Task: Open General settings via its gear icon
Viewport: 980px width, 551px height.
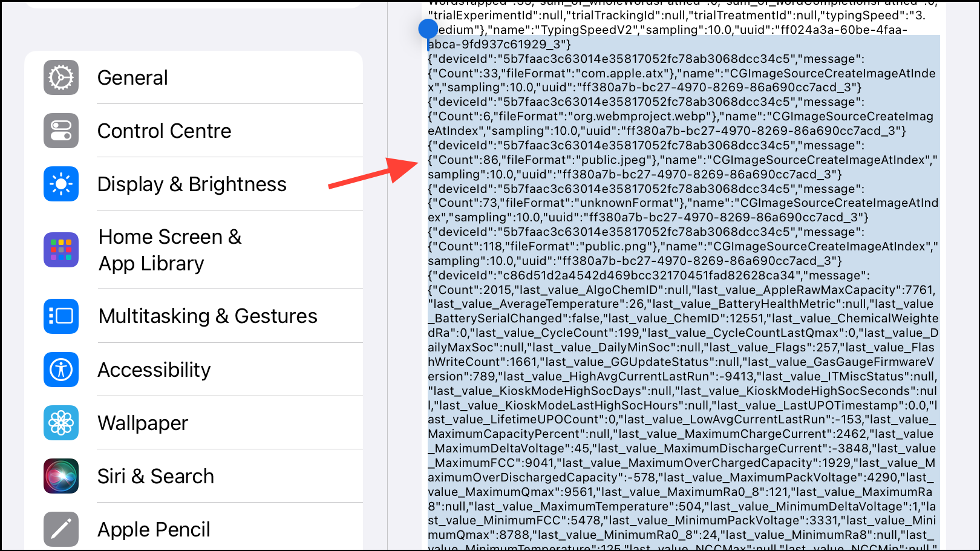Action: pyautogui.click(x=61, y=77)
